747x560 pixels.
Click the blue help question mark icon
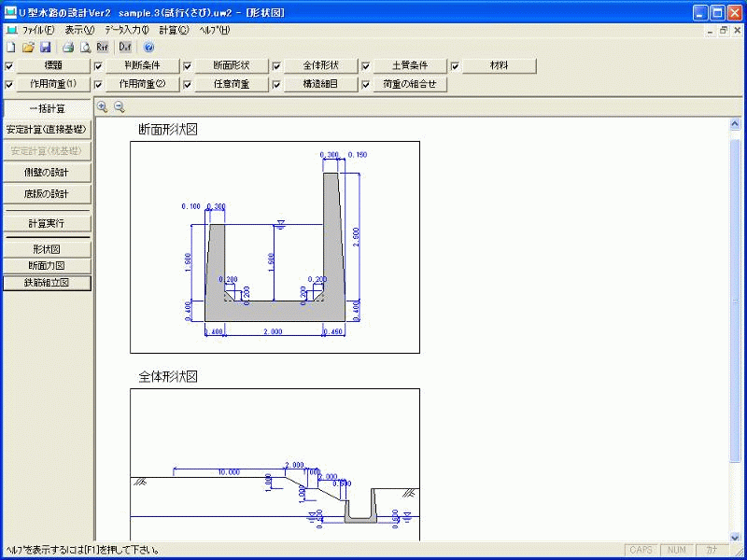[x=148, y=47]
